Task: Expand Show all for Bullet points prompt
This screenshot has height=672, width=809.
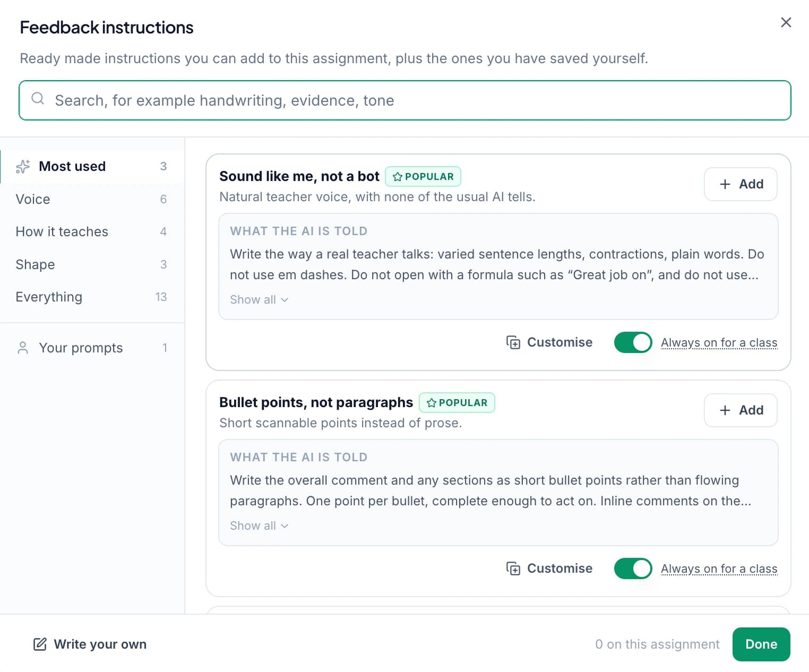Action: coord(259,525)
